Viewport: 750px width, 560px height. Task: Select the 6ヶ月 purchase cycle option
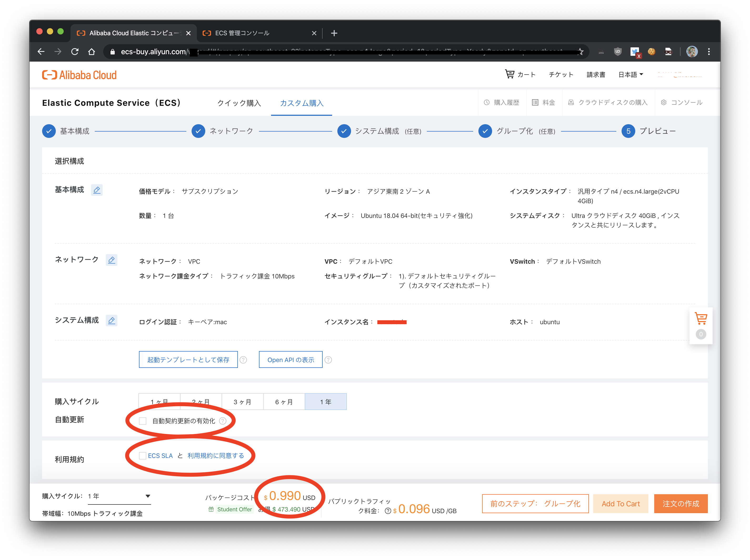(284, 402)
